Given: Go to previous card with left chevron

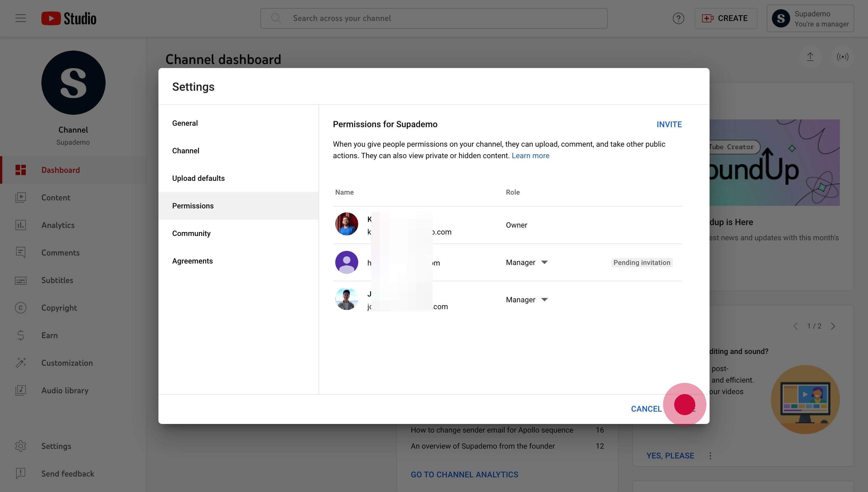Looking at the screenshot, I should click(796, 326).
